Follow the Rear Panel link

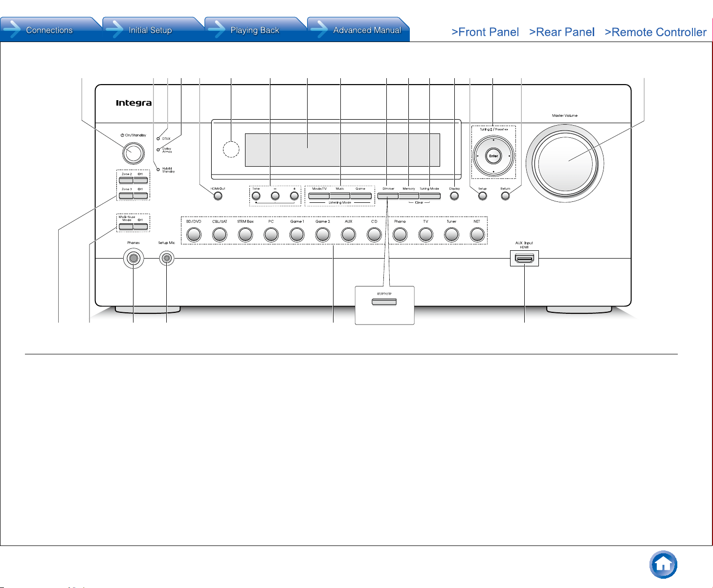562,32
